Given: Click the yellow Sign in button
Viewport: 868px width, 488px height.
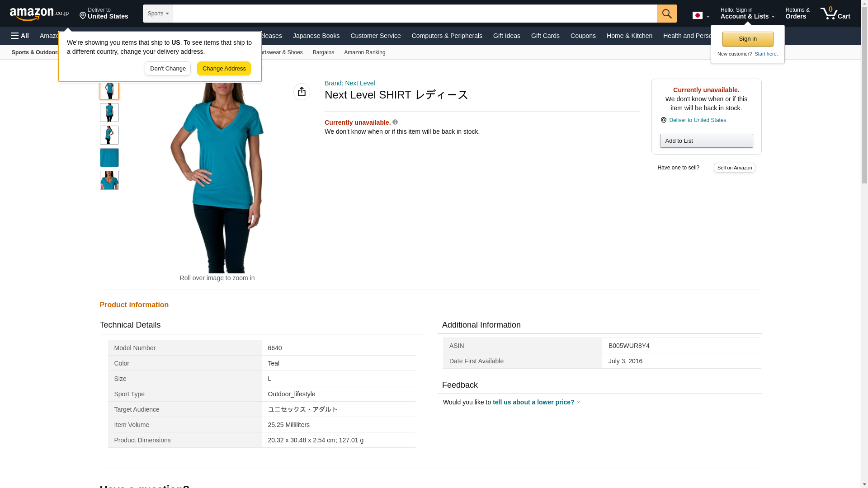Looking at the screenshot, I should coord(747,39).
